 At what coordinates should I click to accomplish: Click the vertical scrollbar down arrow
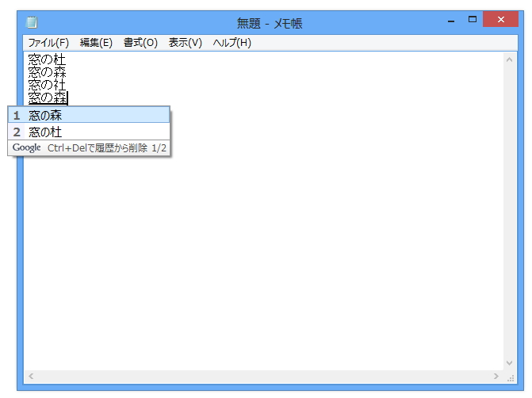click(x=509, y=362)
